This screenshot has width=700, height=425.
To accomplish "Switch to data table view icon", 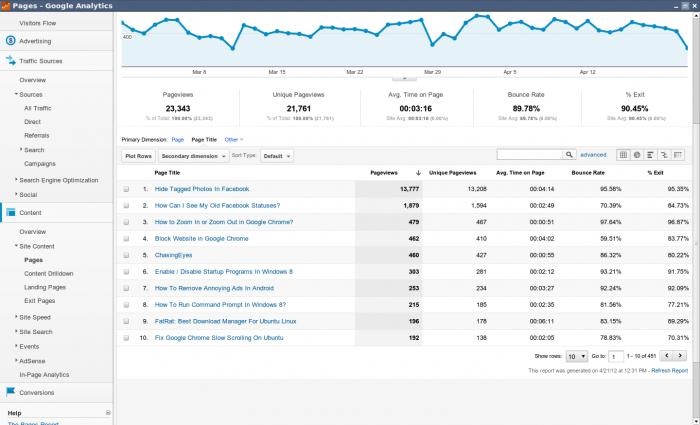I will (x=623, y=155).
